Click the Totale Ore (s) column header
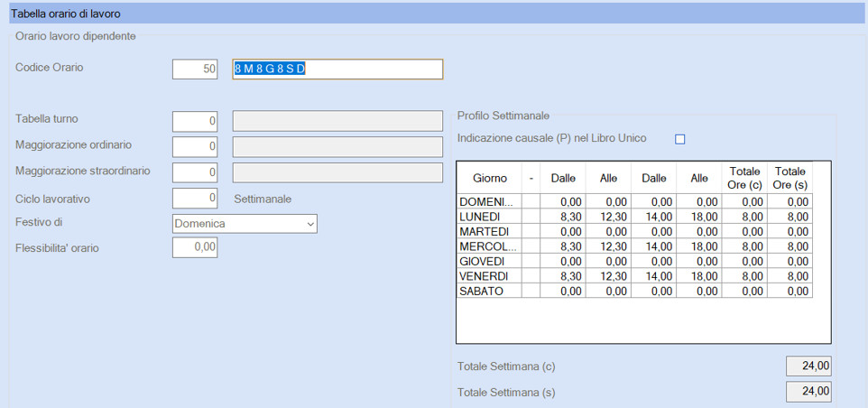Image resolution: width=868 pixels, height=408 pixels. click(x=790, y=178)
